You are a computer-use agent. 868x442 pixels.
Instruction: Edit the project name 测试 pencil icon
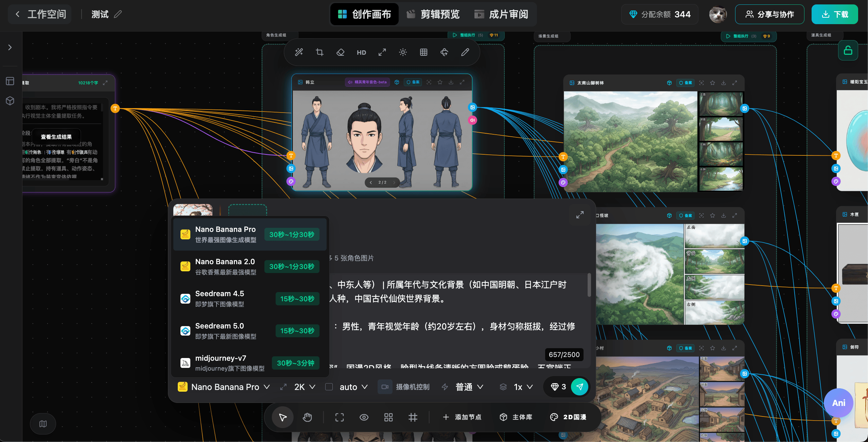pos(118,14)
